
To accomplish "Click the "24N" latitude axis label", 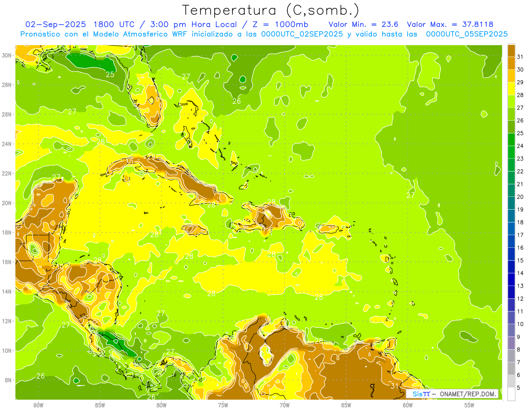I will pos(7,144).
